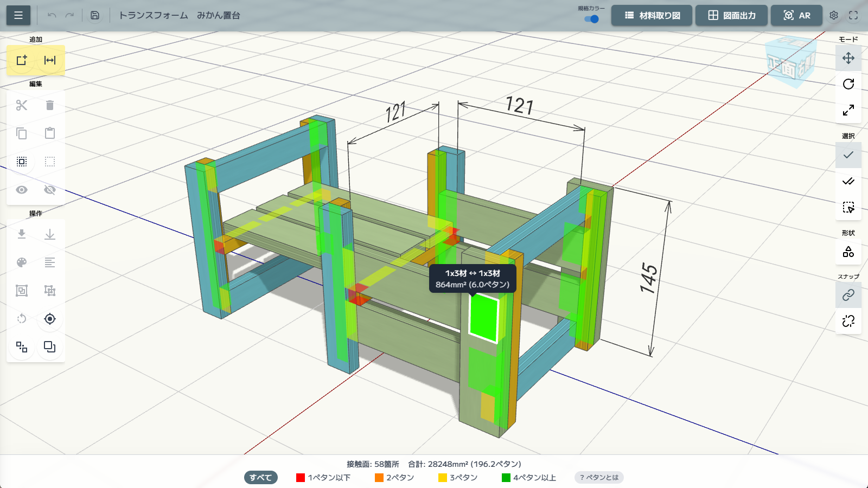This screenshot has height=488, width=868.
Task: Enable the snap link toggle
Action: pos(848,294)
